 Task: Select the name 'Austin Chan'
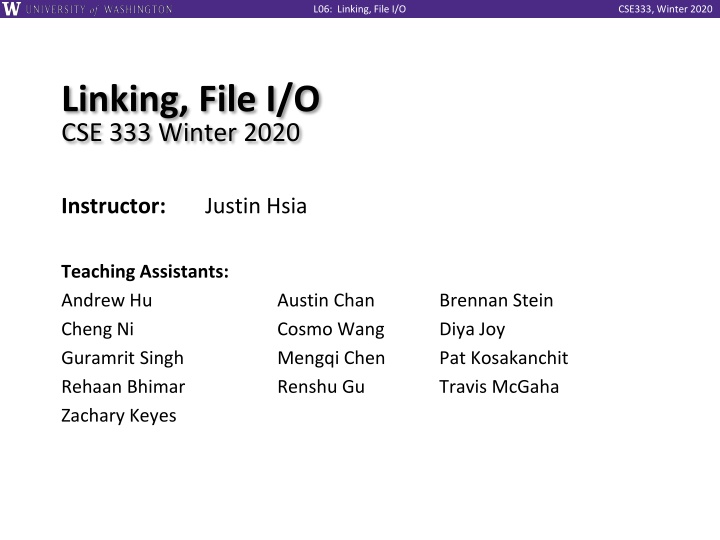[326, 300]
